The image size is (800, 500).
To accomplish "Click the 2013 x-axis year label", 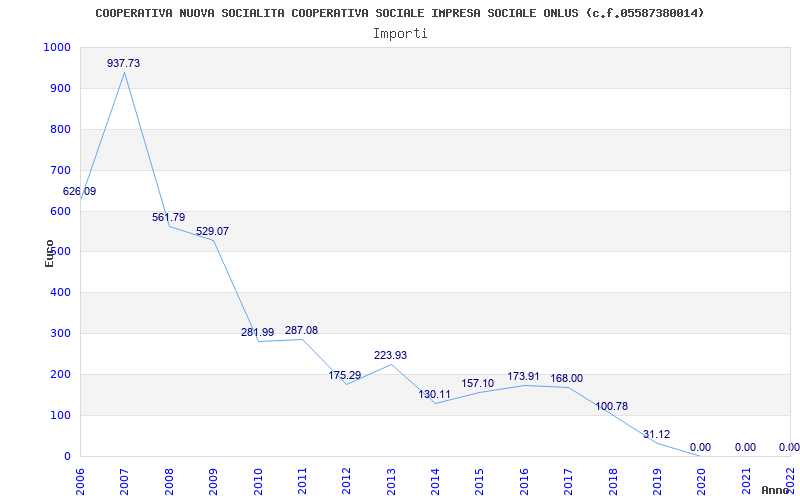I will [391, 481].
